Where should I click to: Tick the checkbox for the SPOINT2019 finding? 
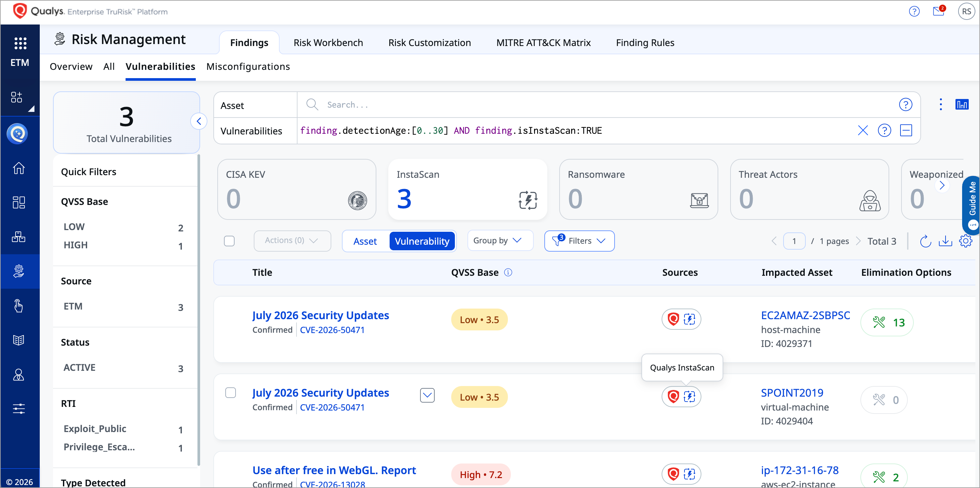(x=231, y=393)
